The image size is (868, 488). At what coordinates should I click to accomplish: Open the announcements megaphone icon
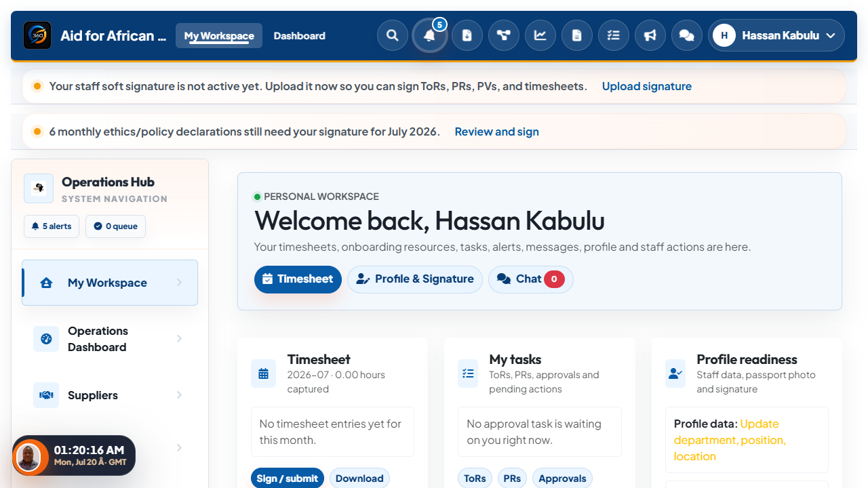650,35
